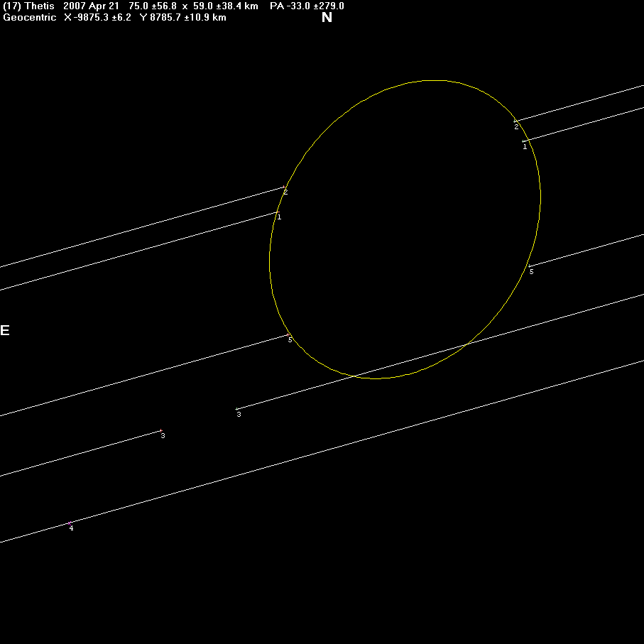Click the "N" north direction marker
Viewport: 644px width, 644px height.
tap(327, 17)
